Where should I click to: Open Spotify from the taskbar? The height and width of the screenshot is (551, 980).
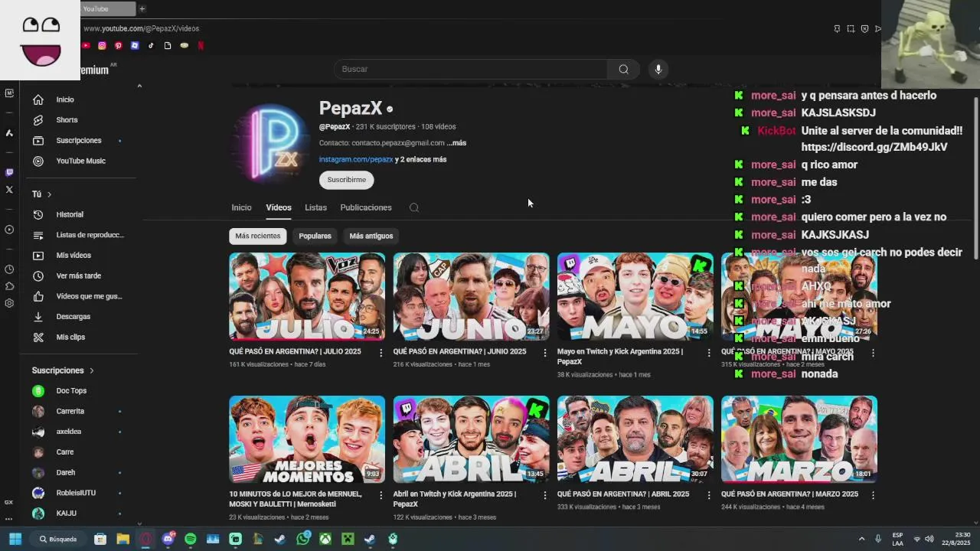pos(190,539)
